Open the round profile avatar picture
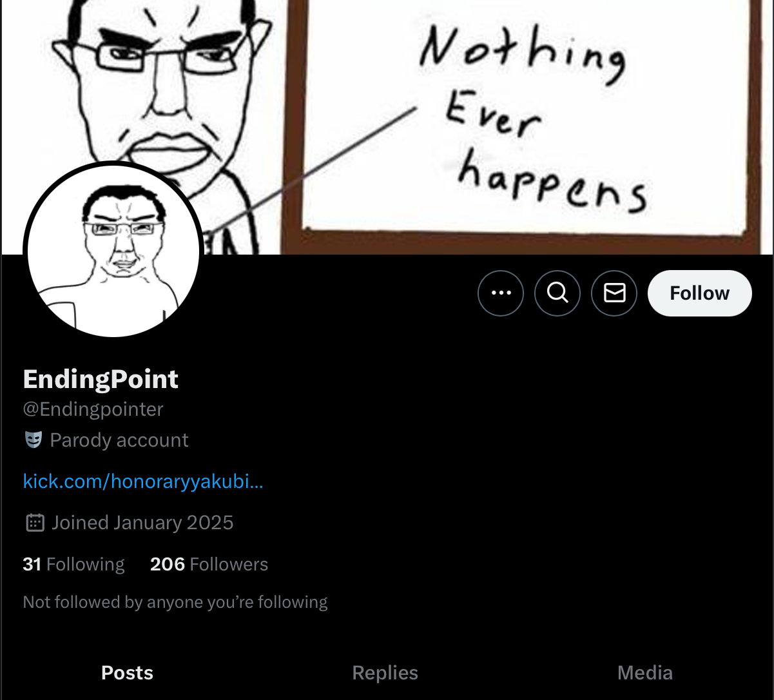Image resolution: width=774 pixels, height=700 pixels. pos(113,249)
